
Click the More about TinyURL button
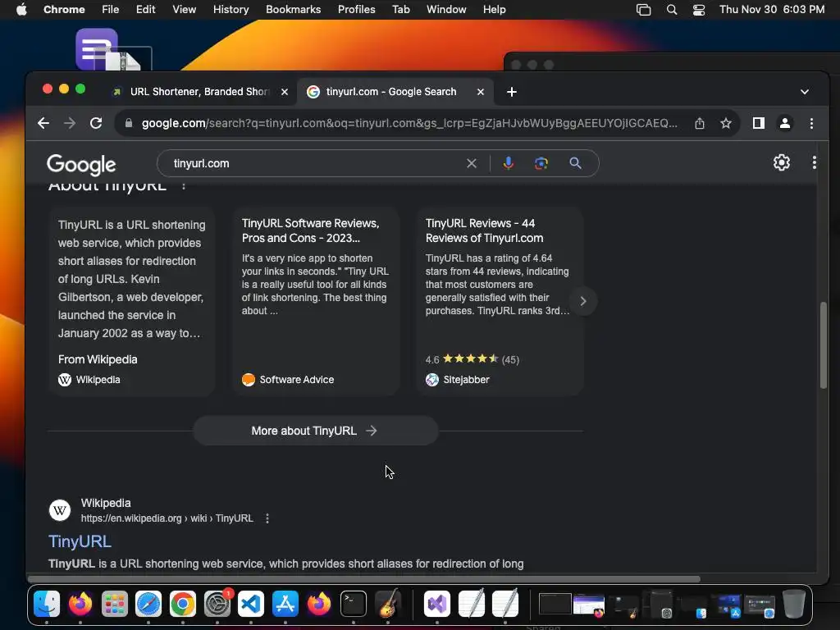click(x=316, y=431)
